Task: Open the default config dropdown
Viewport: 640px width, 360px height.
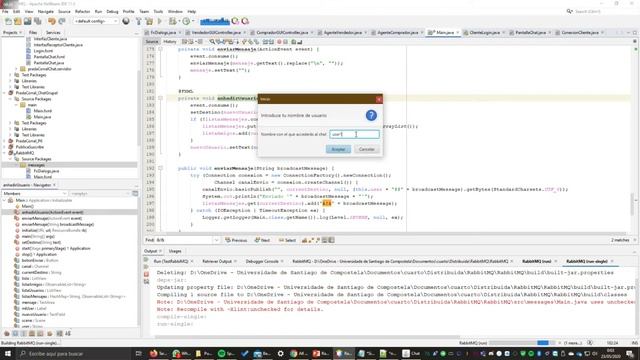Action: coord(96,21)
